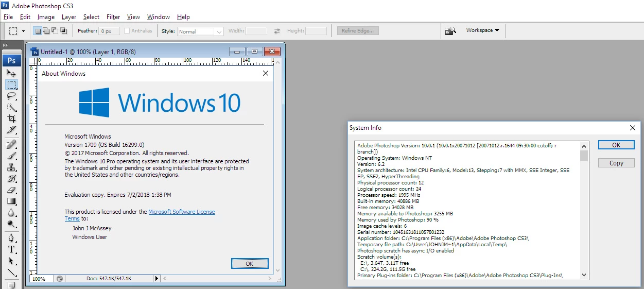
Task: Select the Path Selection tool
Action: (x=11, y=261)
